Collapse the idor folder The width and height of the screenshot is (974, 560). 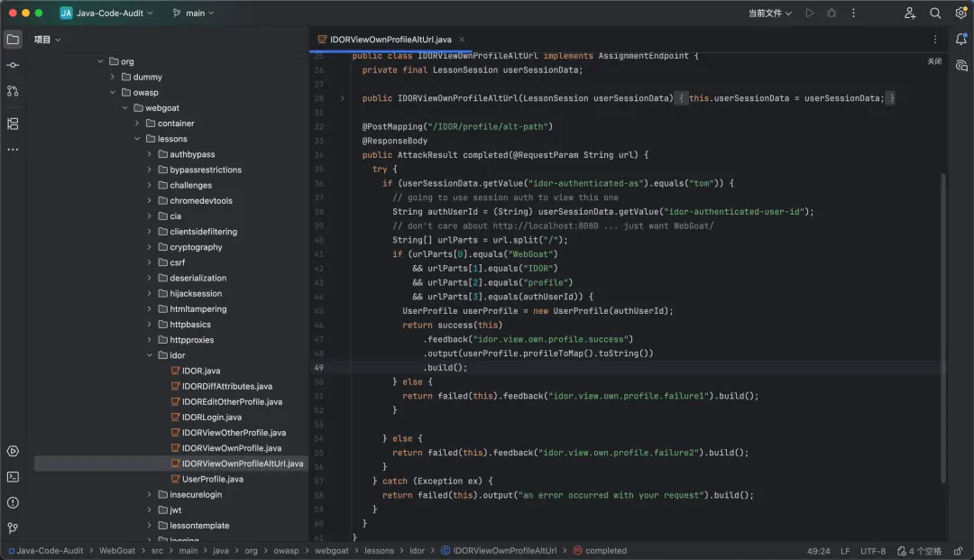[150, 355]
